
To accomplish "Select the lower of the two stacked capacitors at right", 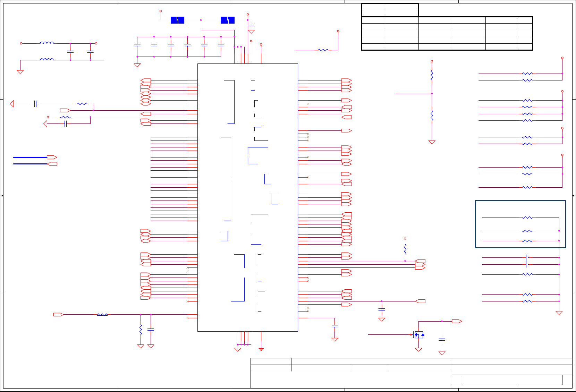I will coord(527,264).
